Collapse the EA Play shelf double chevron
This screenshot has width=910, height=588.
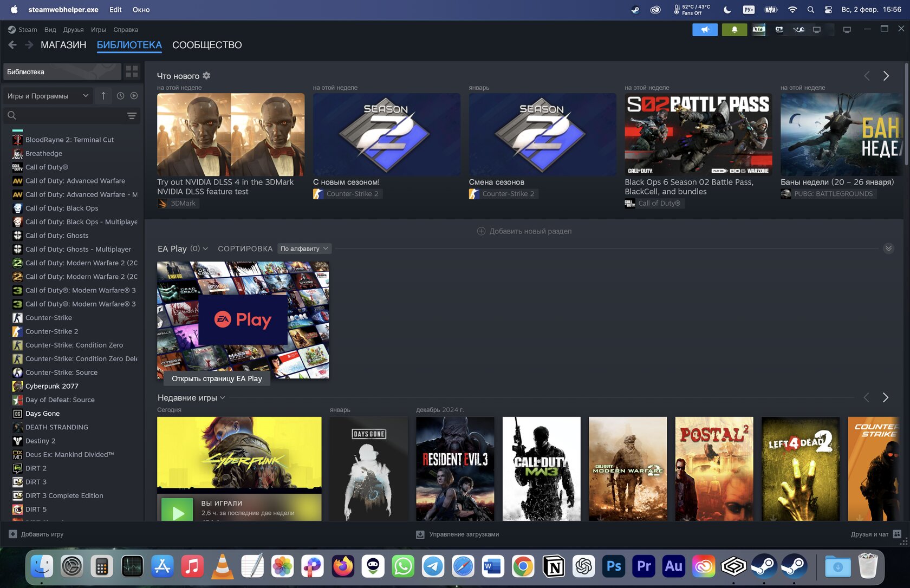888,249
